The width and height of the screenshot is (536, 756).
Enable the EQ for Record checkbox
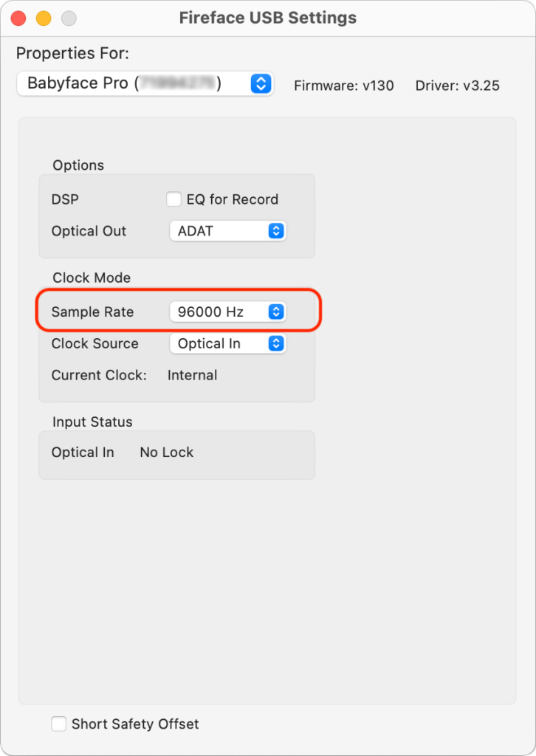[174, 199]
